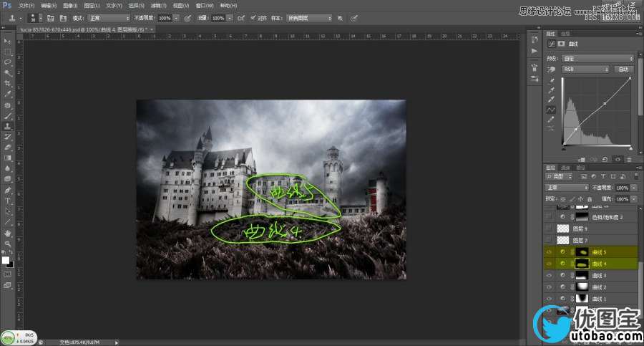Select the Eyedropper tool in the toolbox
The height and width of the screenshot is (346, 644).
[x=7, y=95]
